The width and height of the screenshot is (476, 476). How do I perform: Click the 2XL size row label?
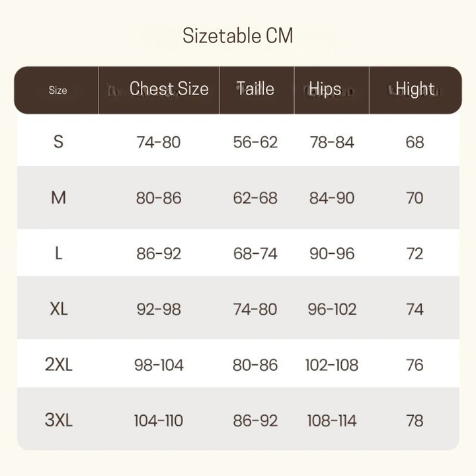(58, 365)
